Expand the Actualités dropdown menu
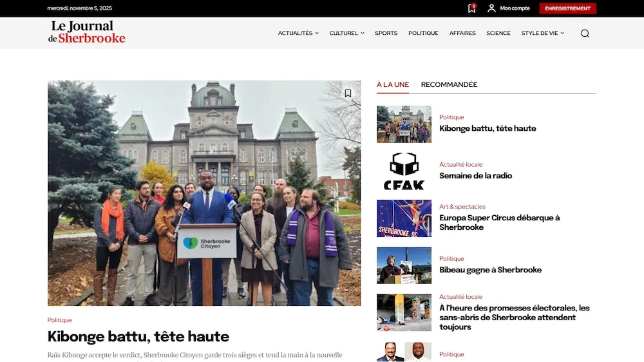Viewport: 644px width, 362px height. click(298, 33)
